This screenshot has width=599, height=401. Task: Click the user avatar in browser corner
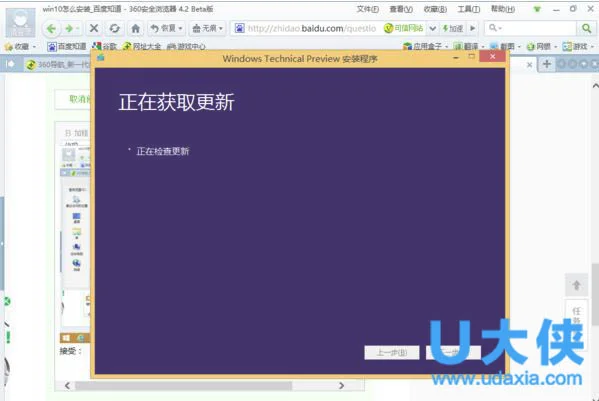(x=20, y=23)
